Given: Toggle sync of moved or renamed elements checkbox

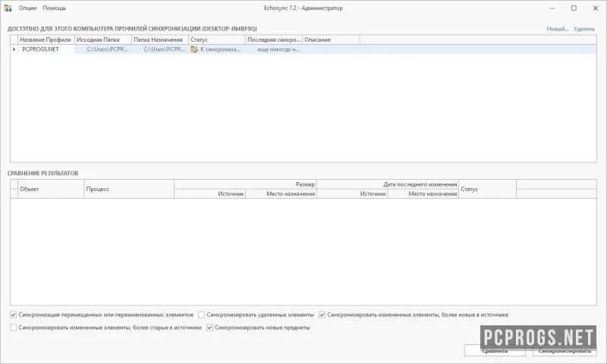Looking at the screenshot, I should [x=13, y=315].
